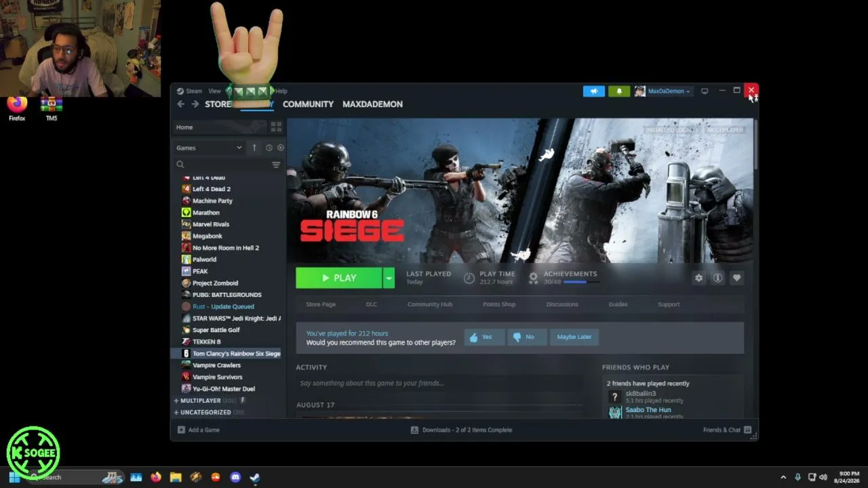
Task: Recommend the game with Yes
Action: (x=484, y=337)
